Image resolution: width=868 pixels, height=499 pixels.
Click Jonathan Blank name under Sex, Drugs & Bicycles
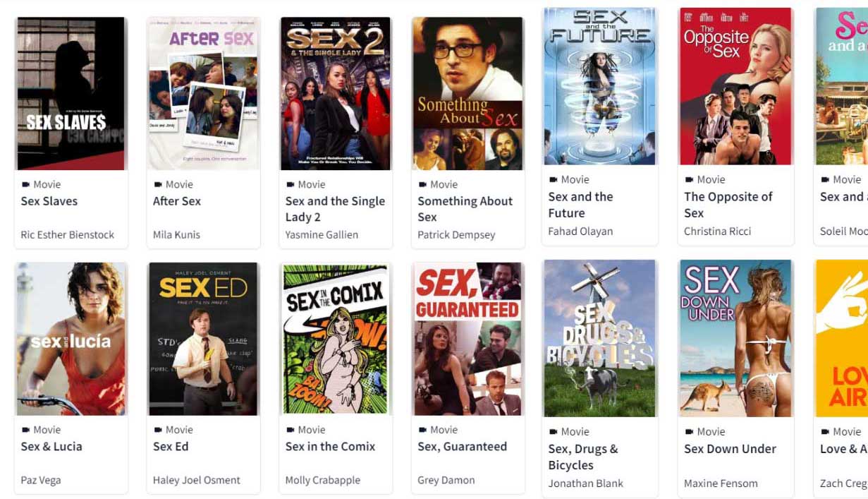(585, 483)
